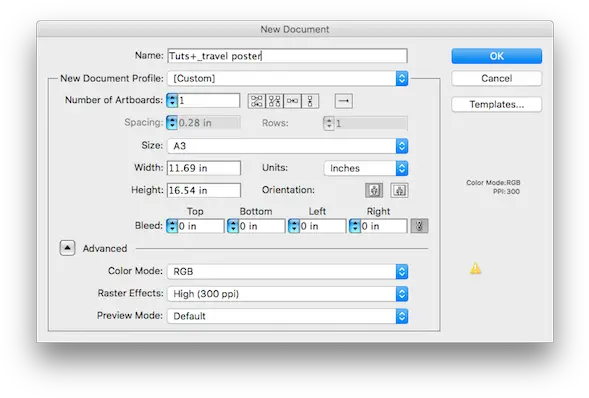Click the yellow warning triangle icon
Image resolution: width=589 pixels, height=398 pixels.
pyautogui.click(x=476, y=268)
